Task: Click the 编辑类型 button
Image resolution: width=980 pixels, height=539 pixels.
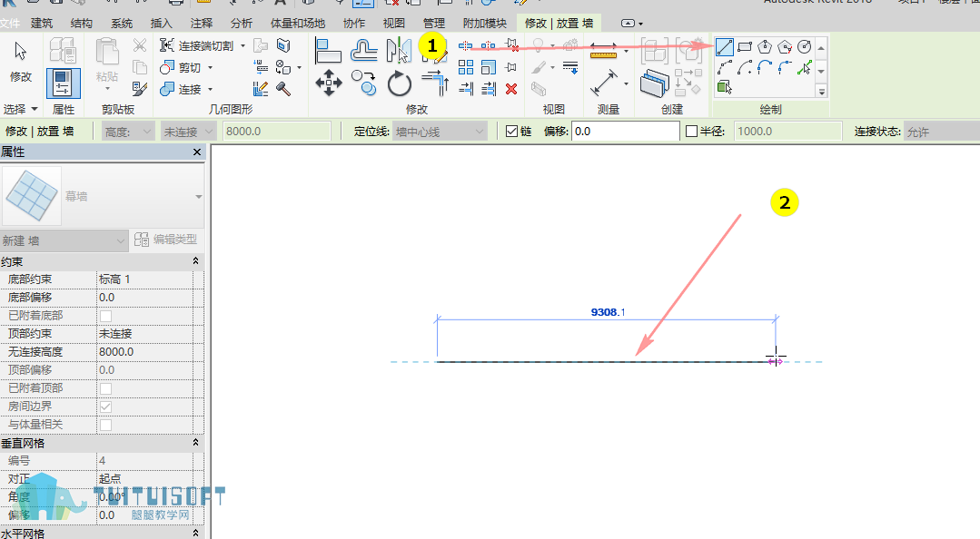Action: point(166,240)
